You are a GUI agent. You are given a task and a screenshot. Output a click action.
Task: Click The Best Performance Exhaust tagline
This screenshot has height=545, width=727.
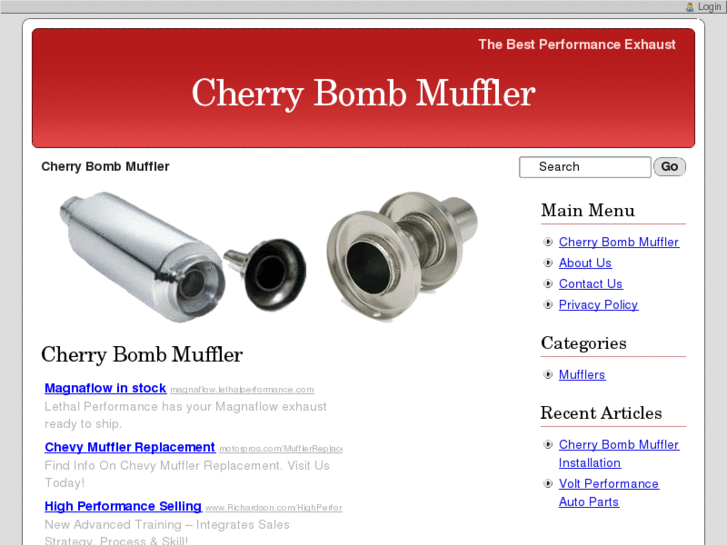click(577, 45)
